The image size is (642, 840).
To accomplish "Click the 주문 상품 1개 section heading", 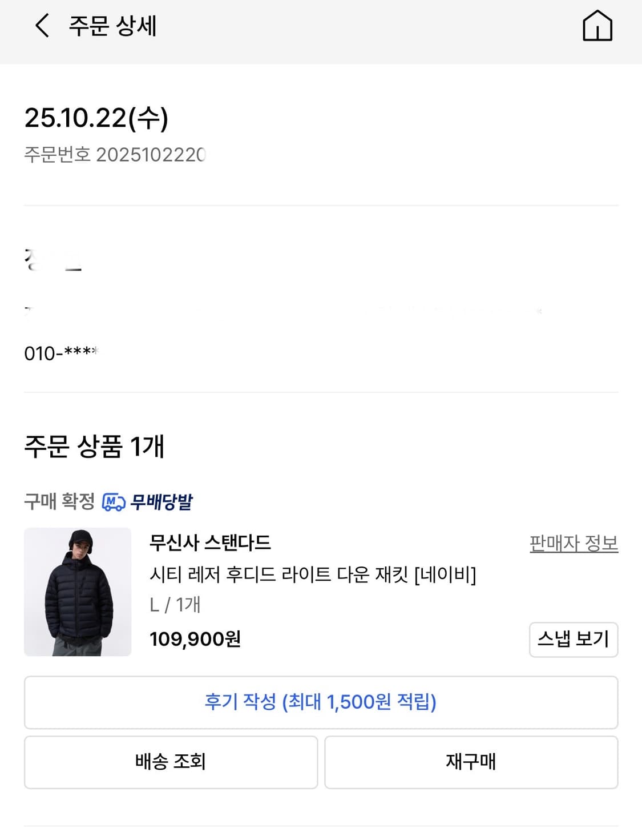I will (94, 447).
